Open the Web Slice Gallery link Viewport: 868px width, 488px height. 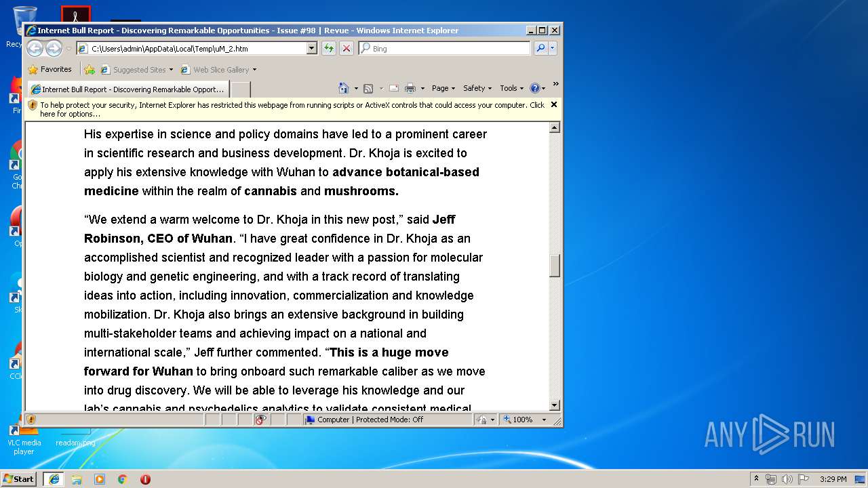coord(218,69)
